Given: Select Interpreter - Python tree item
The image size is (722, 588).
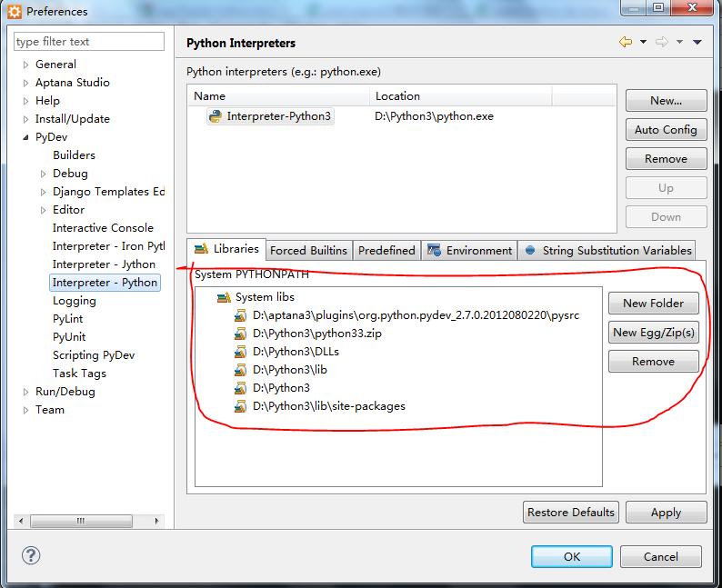Looking at the screenshot, I should pos(105,283).
